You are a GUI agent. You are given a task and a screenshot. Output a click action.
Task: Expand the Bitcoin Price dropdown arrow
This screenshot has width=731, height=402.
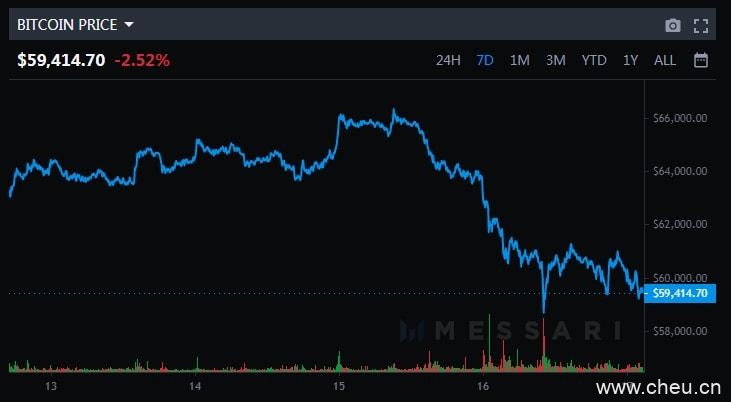coord(129,24)
